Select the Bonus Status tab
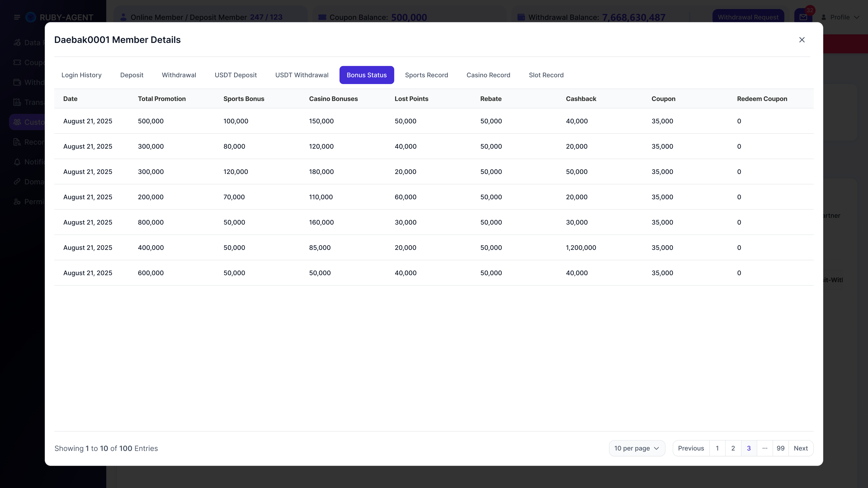 367,75
